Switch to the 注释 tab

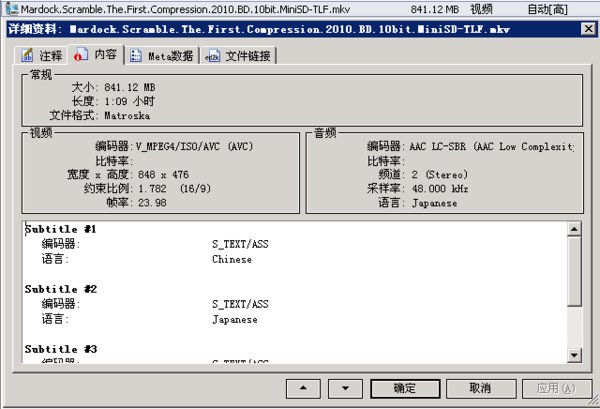click(x=42, y=56)
